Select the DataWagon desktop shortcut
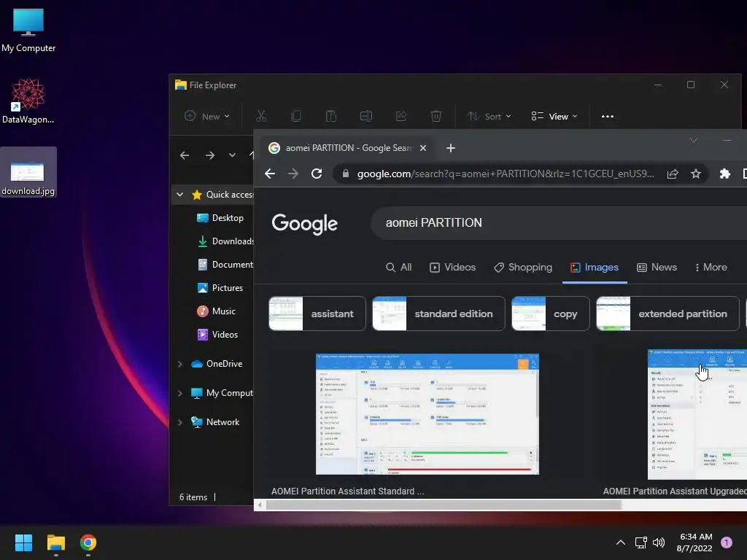The height and width of the screenshot is (560, 747). [28, 101]
